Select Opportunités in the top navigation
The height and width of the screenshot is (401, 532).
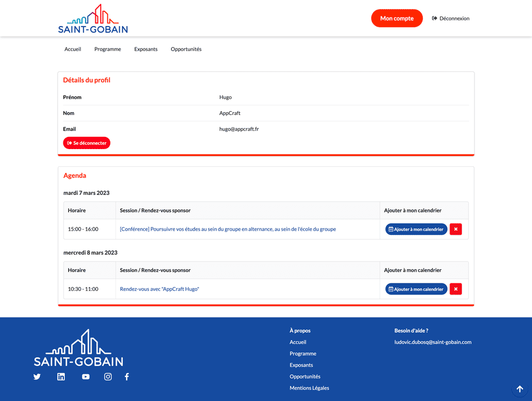(x=186, y=49)
